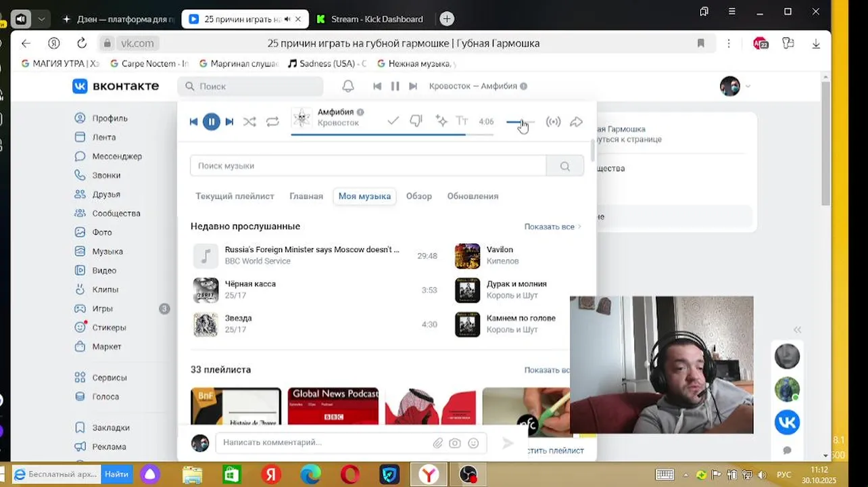The image size is (868, 487).
Task: Skip to next track in the music panel
Action: click(x=229, y=122)
